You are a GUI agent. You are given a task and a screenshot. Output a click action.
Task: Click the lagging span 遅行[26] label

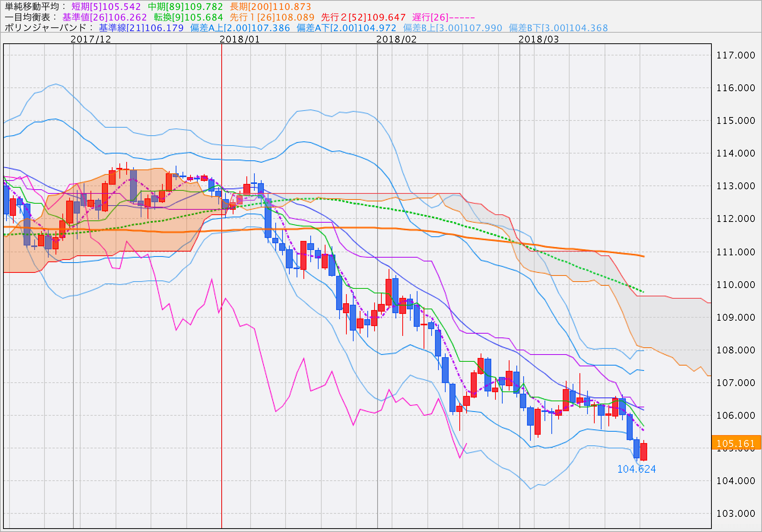444,17
